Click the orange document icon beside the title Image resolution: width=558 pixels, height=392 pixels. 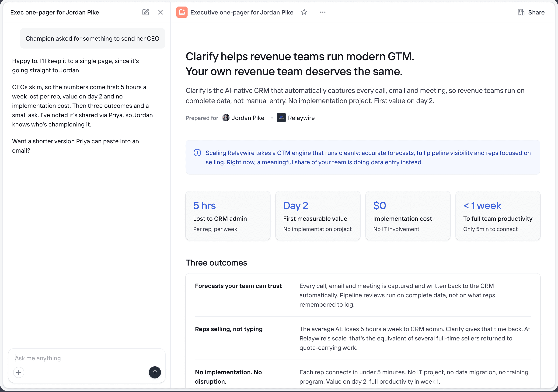pos(182,12)
